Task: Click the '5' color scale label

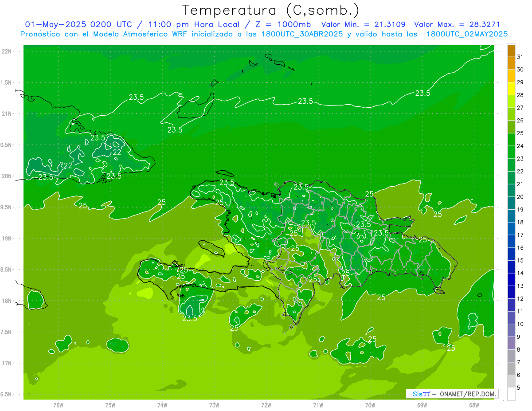Action: (x=519, y=388)
